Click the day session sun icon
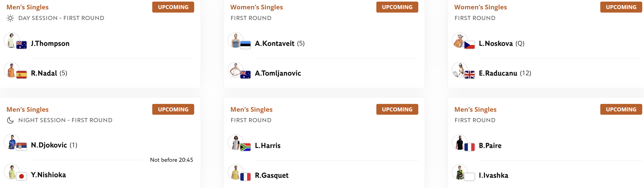 click(x=10, y=18)
